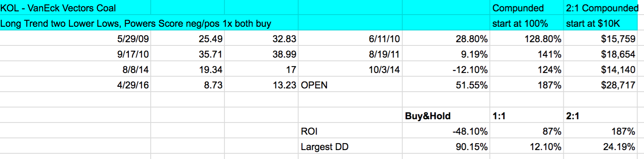Click the Largest DD label cell
644x159 pixels.
coord(350,147)
